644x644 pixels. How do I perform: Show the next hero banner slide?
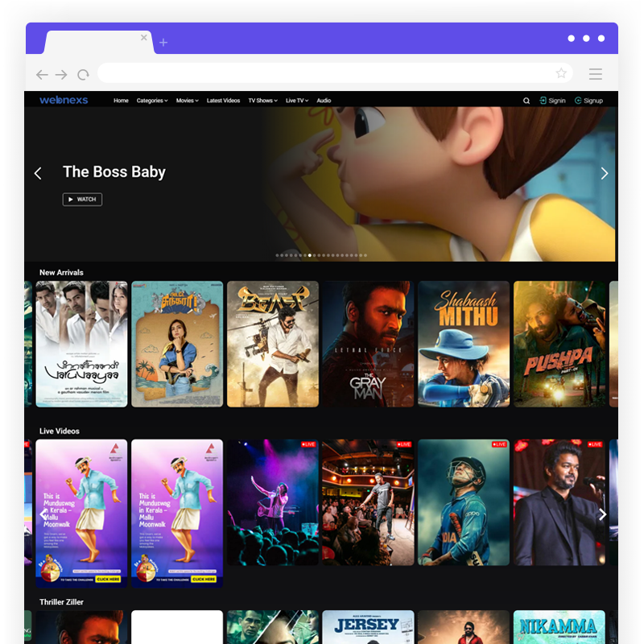(x=605, y=173)
